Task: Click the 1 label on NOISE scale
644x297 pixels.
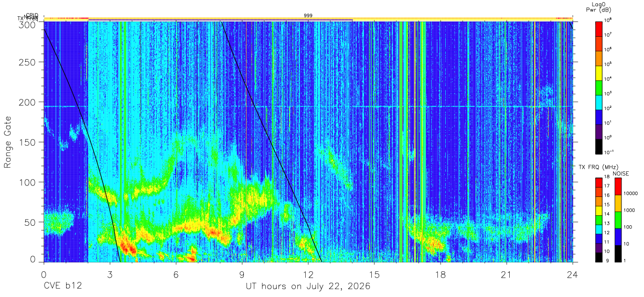Action: coord(625,261)
